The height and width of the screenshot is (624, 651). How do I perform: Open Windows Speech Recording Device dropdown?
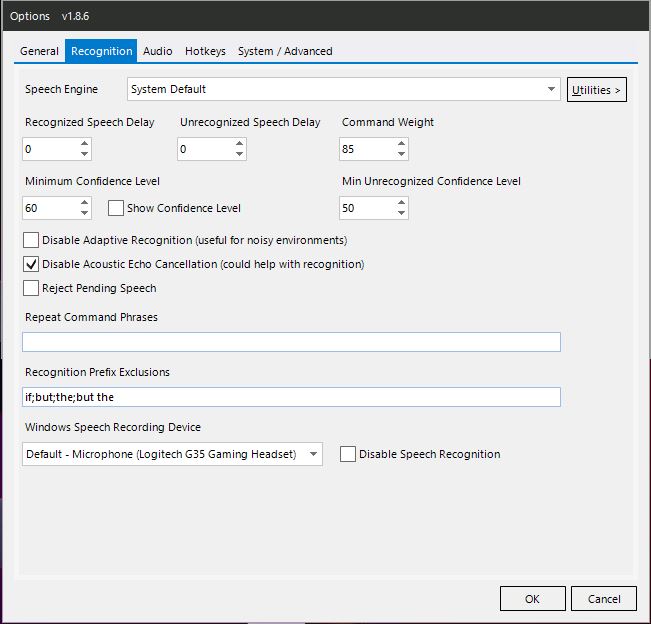172,454
